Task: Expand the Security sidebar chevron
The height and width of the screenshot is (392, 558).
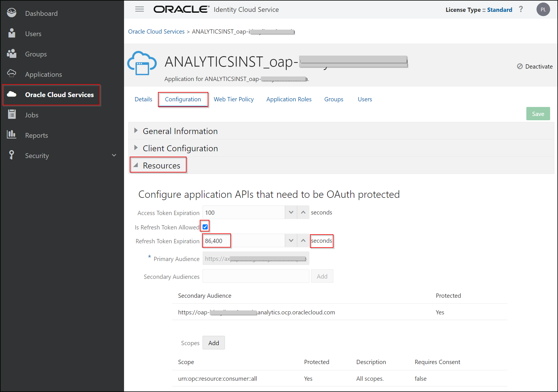Action: pyautogui.click(x=114, y=155)
